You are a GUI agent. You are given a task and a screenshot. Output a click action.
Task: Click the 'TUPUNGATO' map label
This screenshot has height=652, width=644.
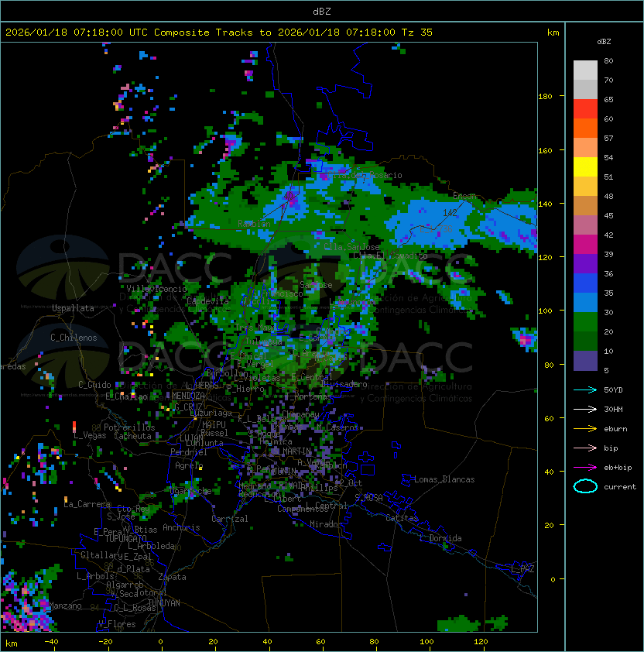tap(125, 539)
